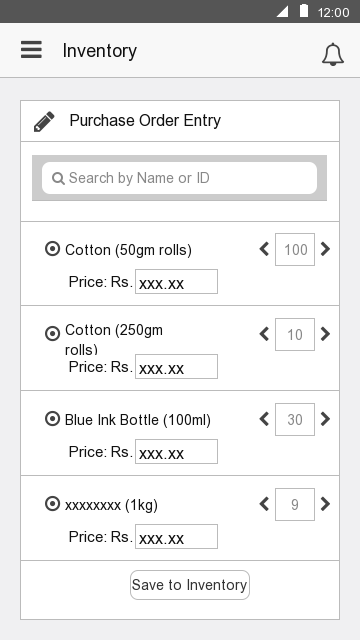Select the xxxxxxxx (1kg) radio button
Screen dimensions: 360x640
[x=52, y=504]
